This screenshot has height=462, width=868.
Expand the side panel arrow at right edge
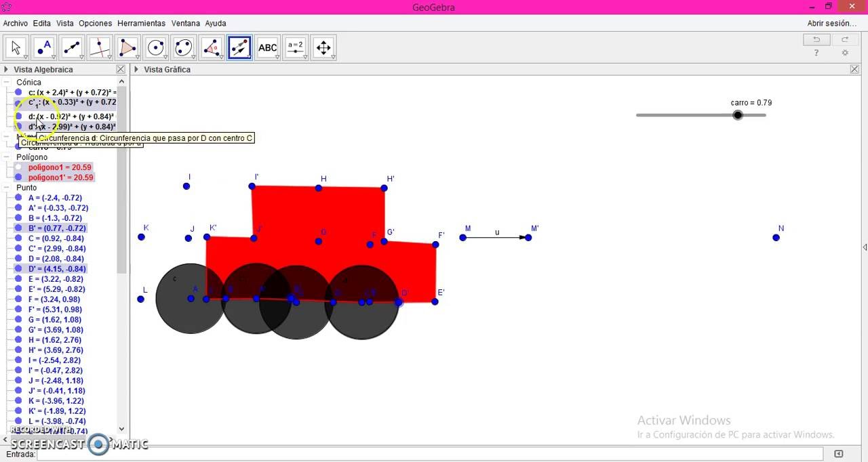pyautogui.click(x=865, y=247)
